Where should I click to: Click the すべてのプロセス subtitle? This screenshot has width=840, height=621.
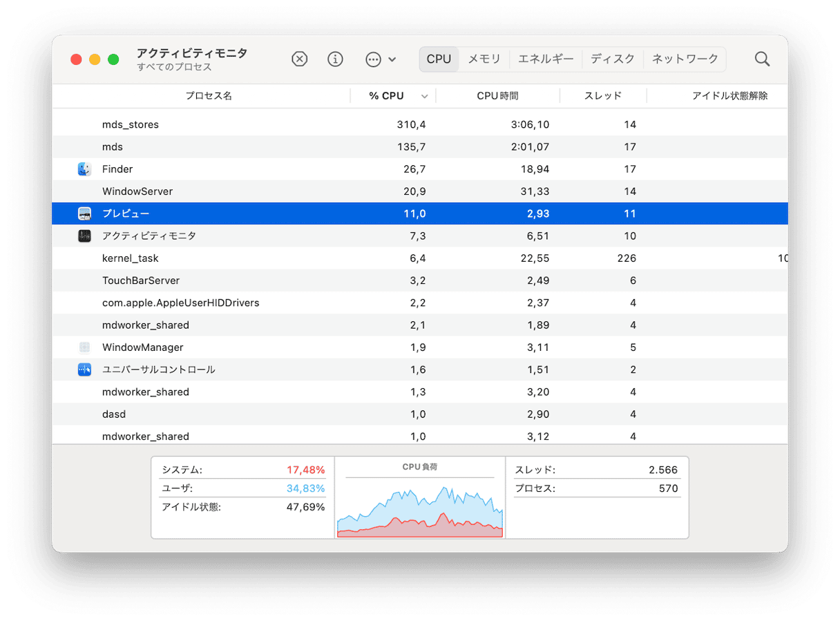click(174, 68)
